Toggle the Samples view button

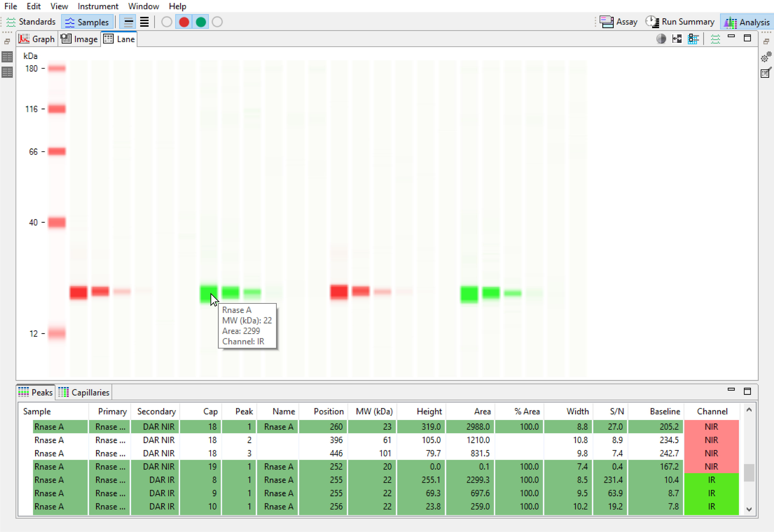(x=87, y=22)
